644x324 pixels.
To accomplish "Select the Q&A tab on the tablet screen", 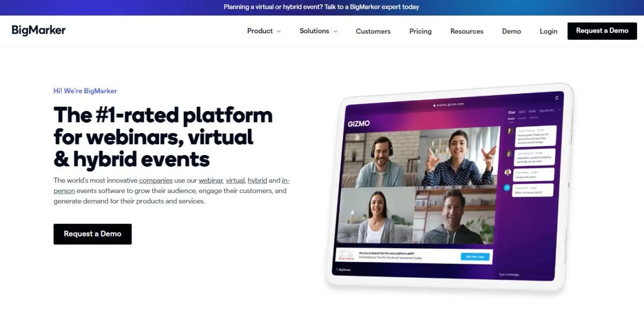I will click(522, 112).
